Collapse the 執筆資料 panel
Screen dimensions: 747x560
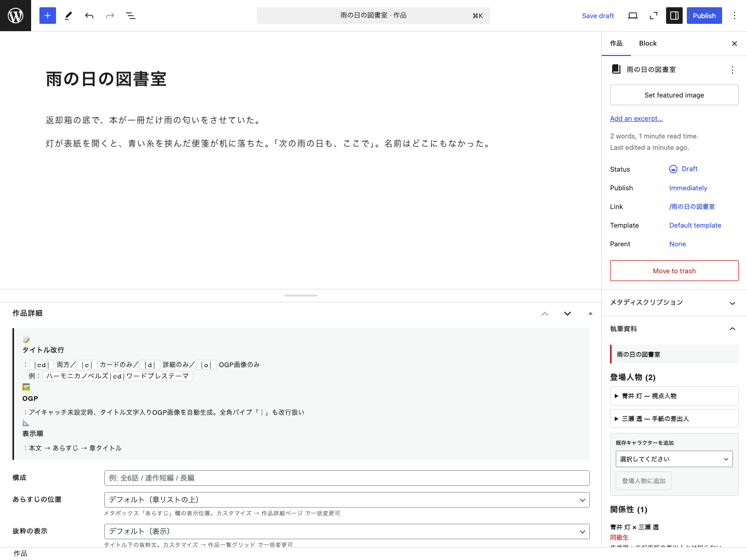tap(674, 329)
